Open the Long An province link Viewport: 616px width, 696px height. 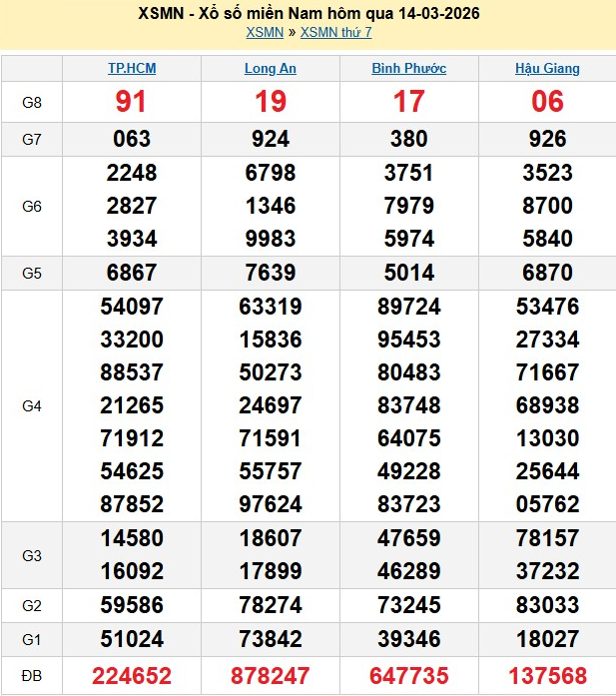pos(271,69)
